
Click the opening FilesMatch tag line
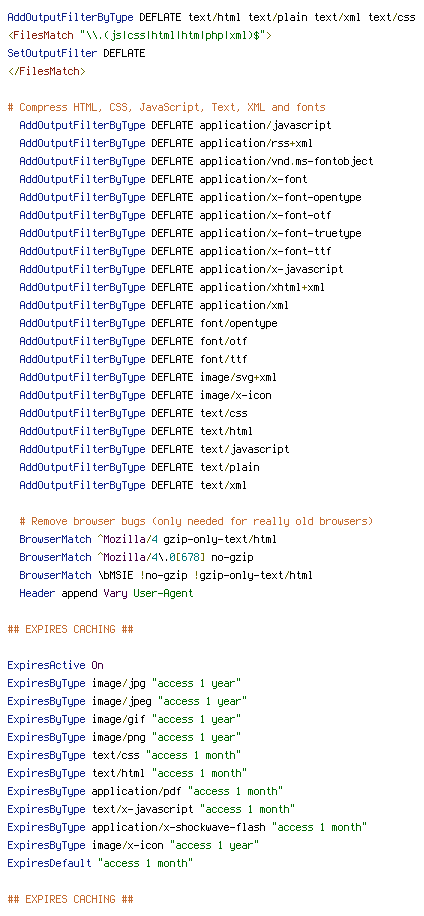tap(139, 36)
